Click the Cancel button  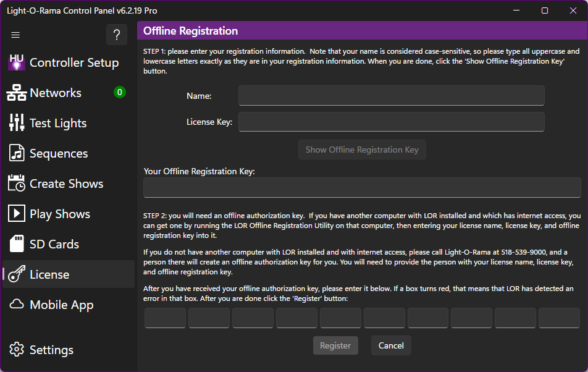coord(391,345)
